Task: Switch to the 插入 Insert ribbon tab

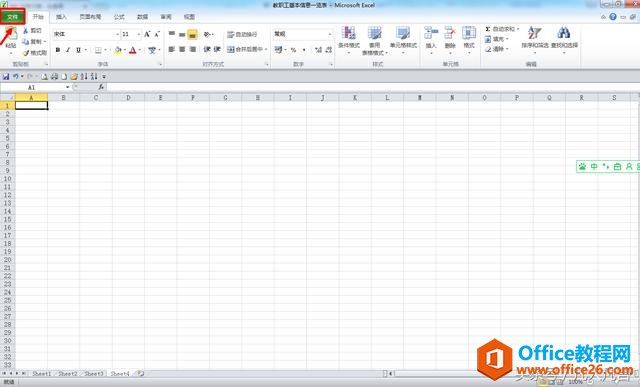Action: tap(61, 17)
